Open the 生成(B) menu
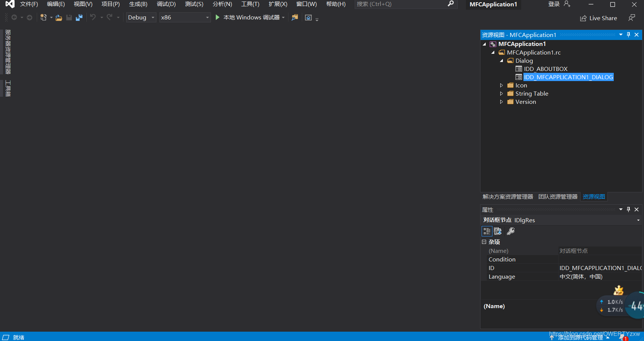 [x=138, y=4]
